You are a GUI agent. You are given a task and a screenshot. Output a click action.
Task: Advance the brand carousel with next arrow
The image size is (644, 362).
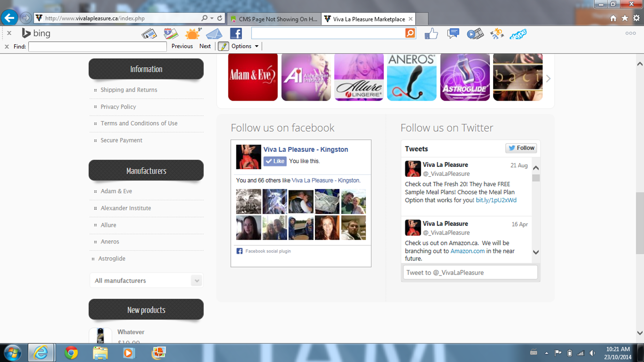(548, 79)
